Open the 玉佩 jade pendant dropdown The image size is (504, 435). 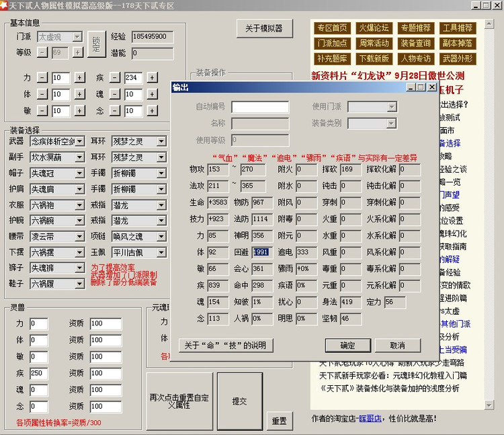pyautogui.click(x=161, y=253)
